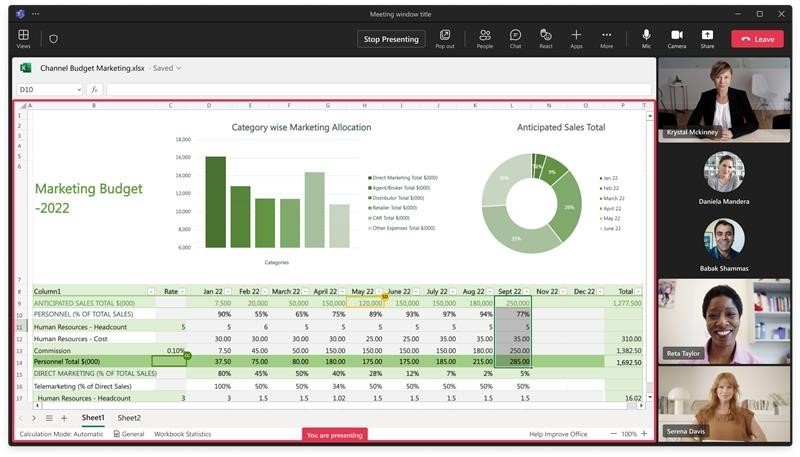Open the Views layout icon

[23, 38]
